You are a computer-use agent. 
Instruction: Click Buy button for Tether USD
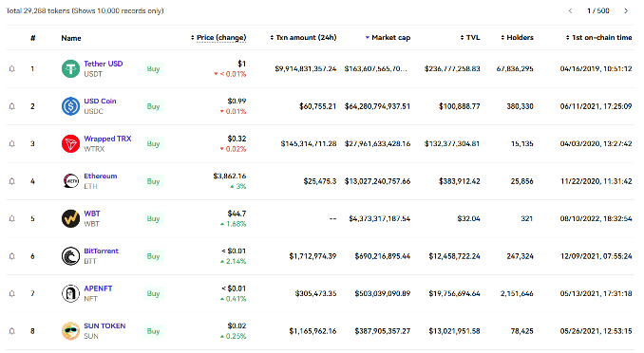coord(153,69)
